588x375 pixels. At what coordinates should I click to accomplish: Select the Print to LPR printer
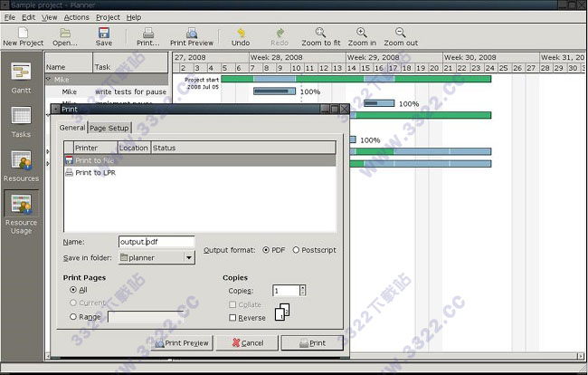(95, 172)
